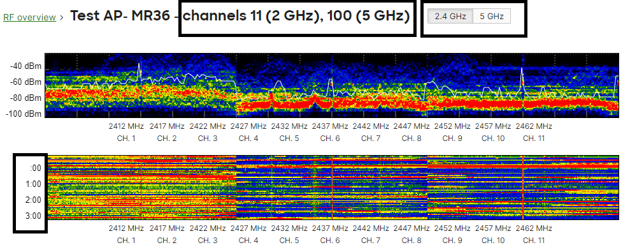Screen dimensions: 644x252
Task: Click CH. 4 label under the waterfall chart
Action: coord(248,241)
